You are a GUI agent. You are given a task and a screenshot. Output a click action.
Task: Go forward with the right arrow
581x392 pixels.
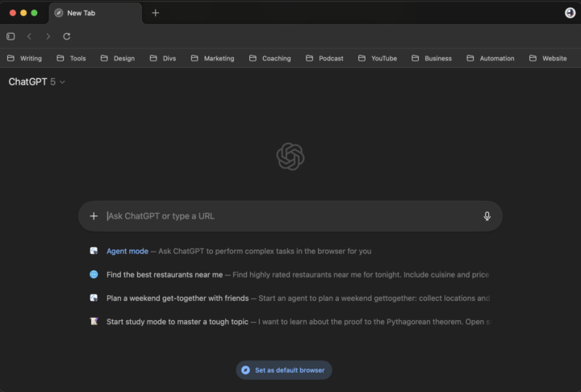tap(48, 36)
